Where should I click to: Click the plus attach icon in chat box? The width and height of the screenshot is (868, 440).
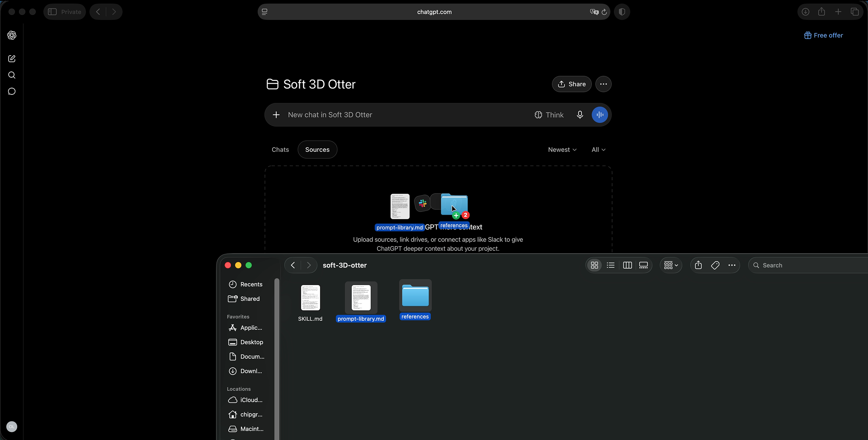276,115
